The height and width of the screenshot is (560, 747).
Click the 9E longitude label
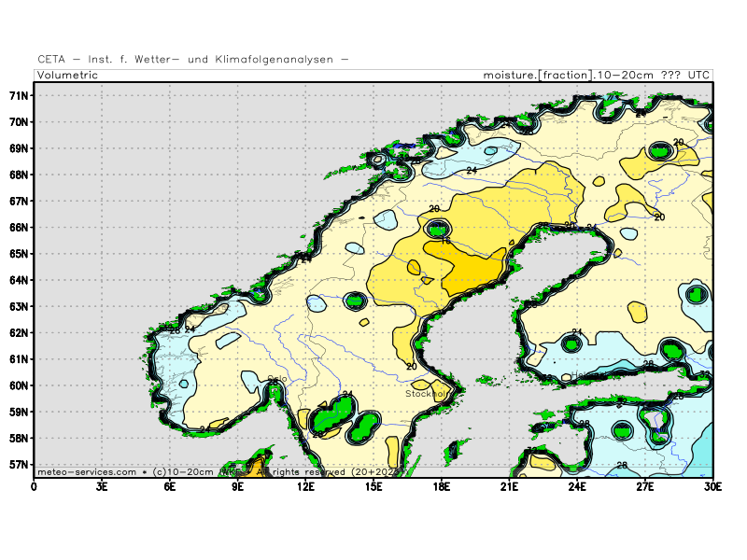click(x=238, y=486)
